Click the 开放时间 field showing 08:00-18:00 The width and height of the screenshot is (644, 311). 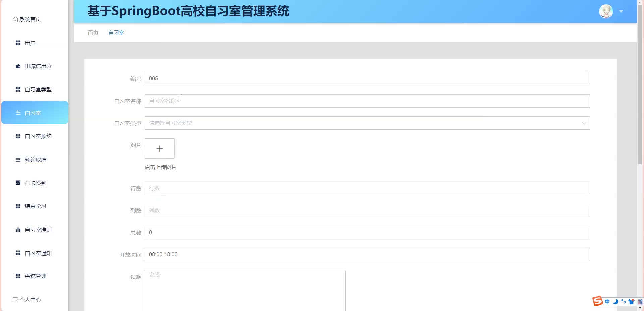coord(367,255)
